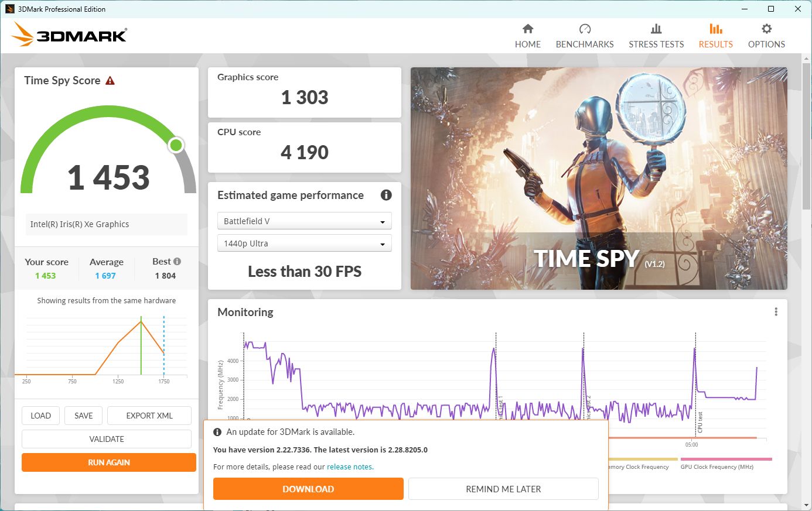Viewport: 812px width, 511px height.
Task: Click Your score value 1 453
Action: pyautogui.click(x=45, y=276)
